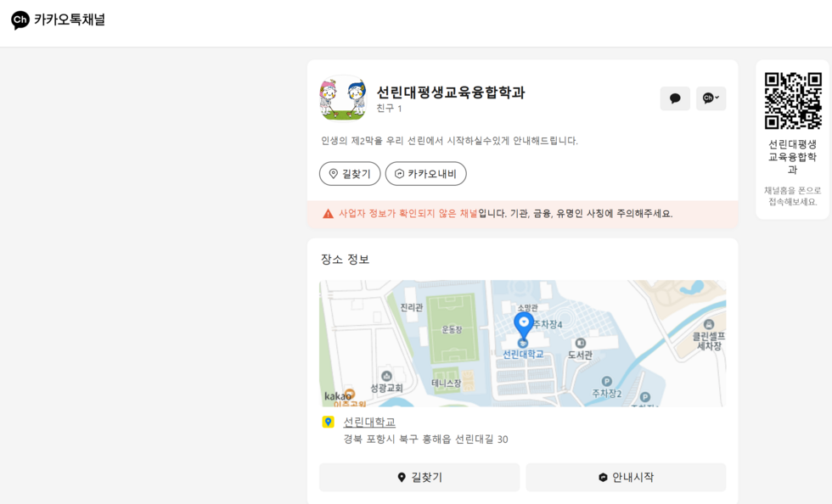Click the 테니스장 label on the map

447,383
